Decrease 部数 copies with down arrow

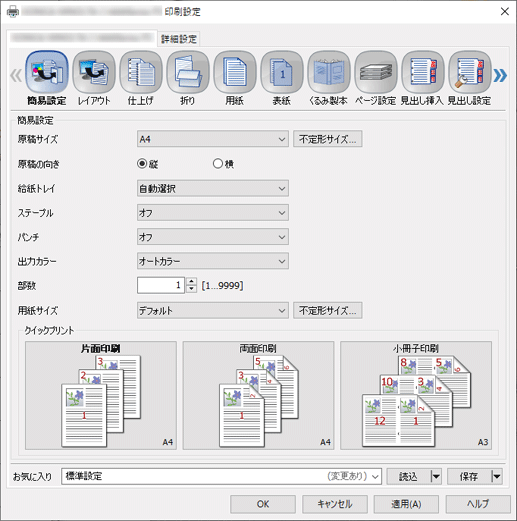pyautogui.click(x=191, y=289)
